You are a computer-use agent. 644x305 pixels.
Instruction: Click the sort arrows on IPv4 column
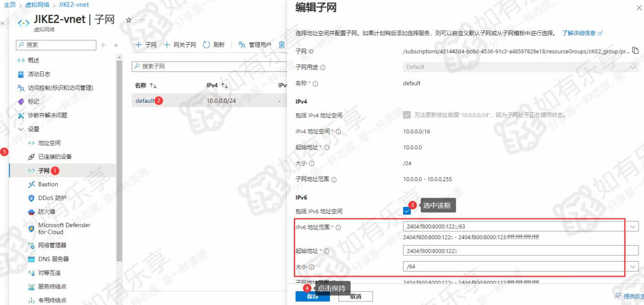(x=225, y=85)
